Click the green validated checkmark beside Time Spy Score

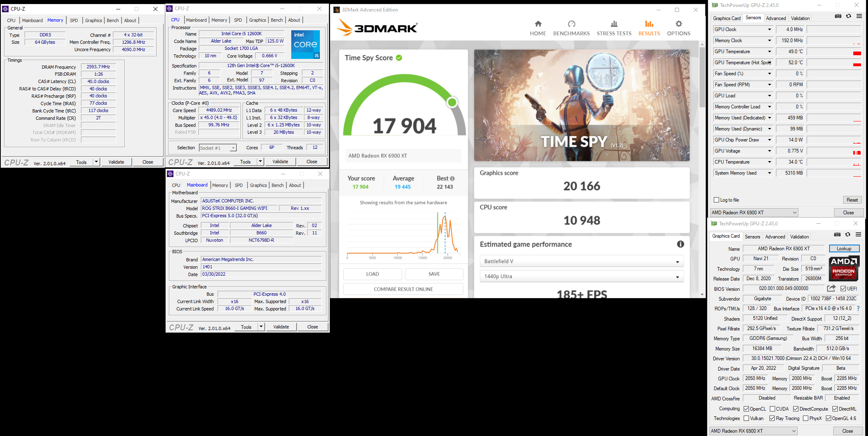(399, 58)
